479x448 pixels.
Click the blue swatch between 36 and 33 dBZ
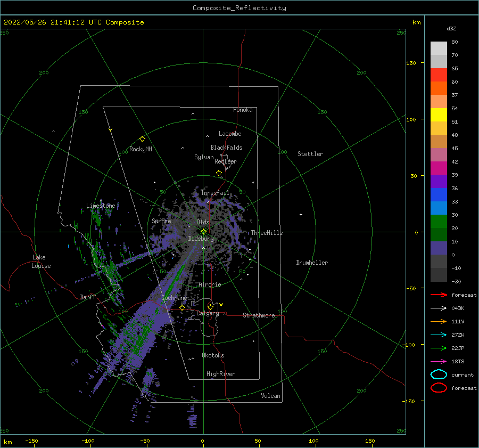tap(439, 195)
